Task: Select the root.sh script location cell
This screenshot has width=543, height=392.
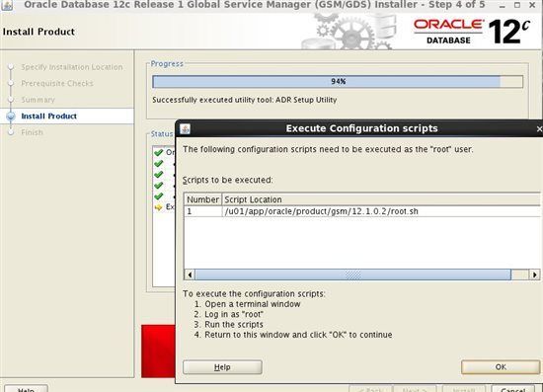Action: [x=381, y=211]
